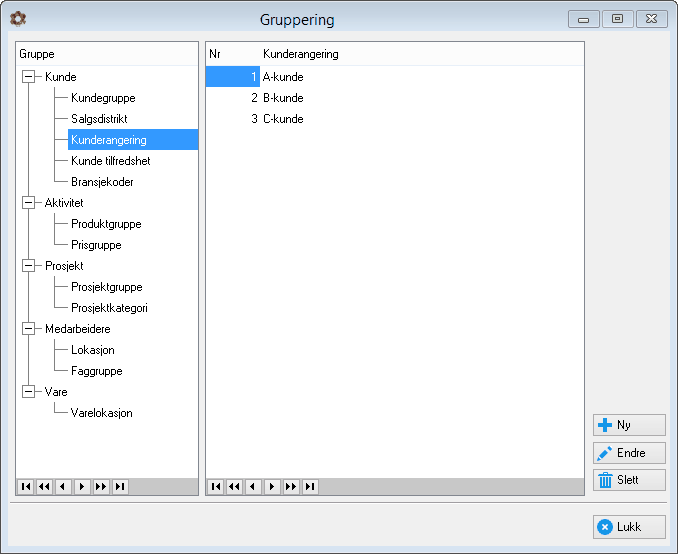The image size is (678, 554).
Task: Go to previous record in Gruppe navigator
Action: click(x=63, y=487)
